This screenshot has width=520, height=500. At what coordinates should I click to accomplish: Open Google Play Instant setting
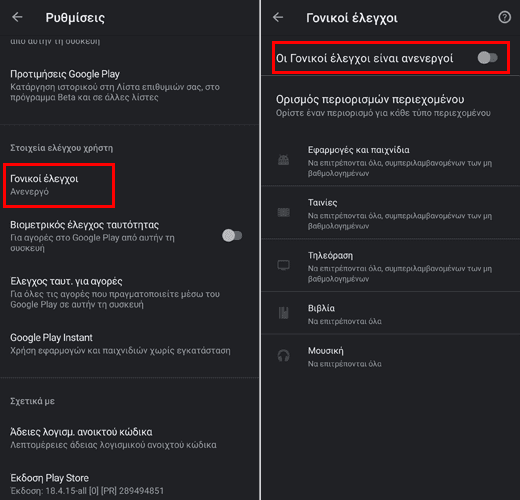[x=129, y=344]
